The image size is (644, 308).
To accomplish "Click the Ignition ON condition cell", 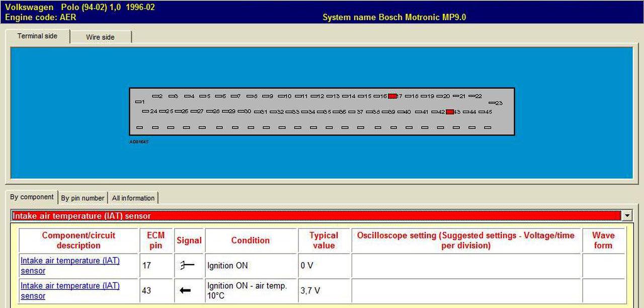I will [x=251, y=266].
